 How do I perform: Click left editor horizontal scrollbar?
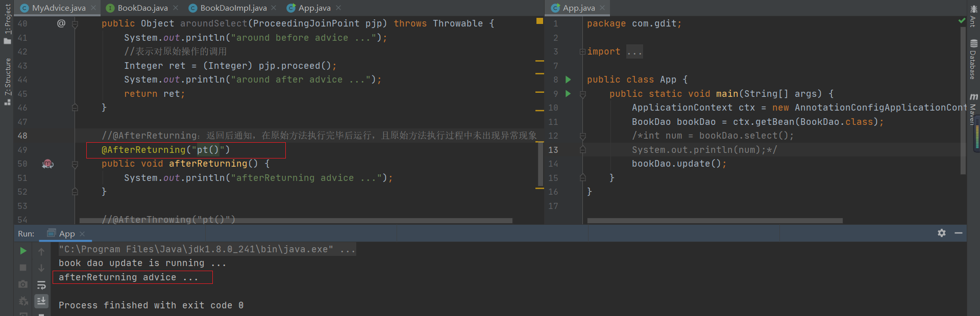296,221
